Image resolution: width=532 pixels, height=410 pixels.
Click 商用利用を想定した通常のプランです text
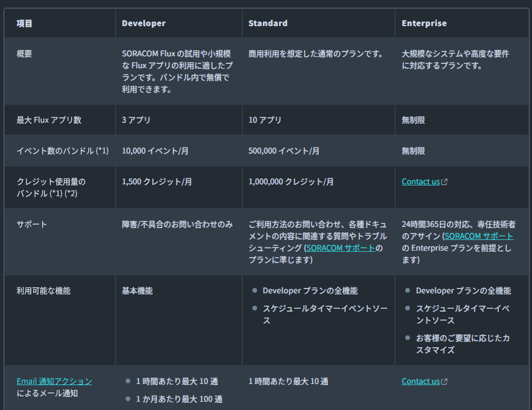(316, 54)
